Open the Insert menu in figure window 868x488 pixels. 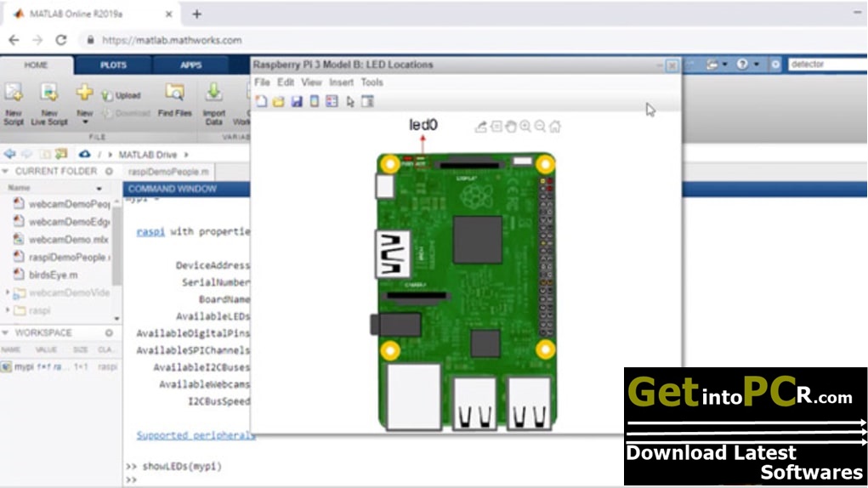coord(341,82)
